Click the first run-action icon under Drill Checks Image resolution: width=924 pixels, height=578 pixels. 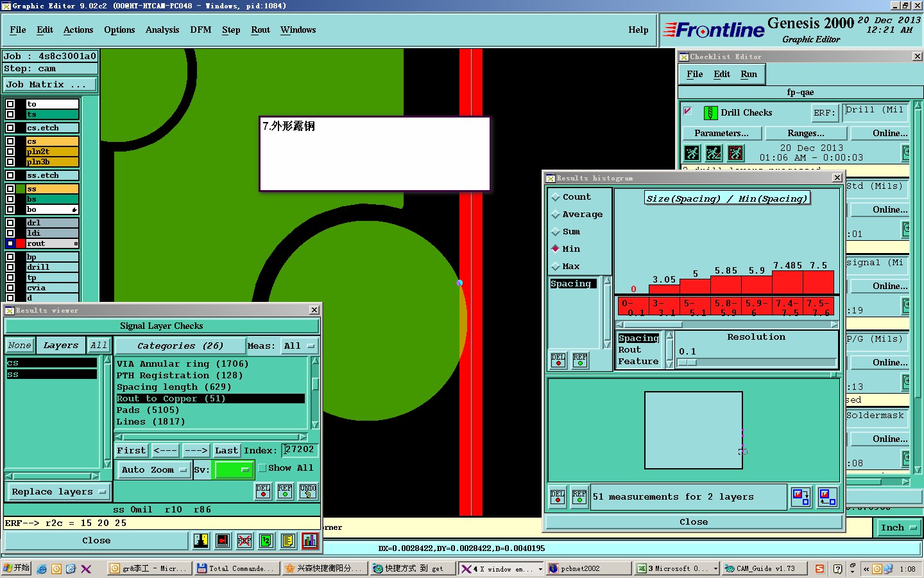tap(692, 153)
